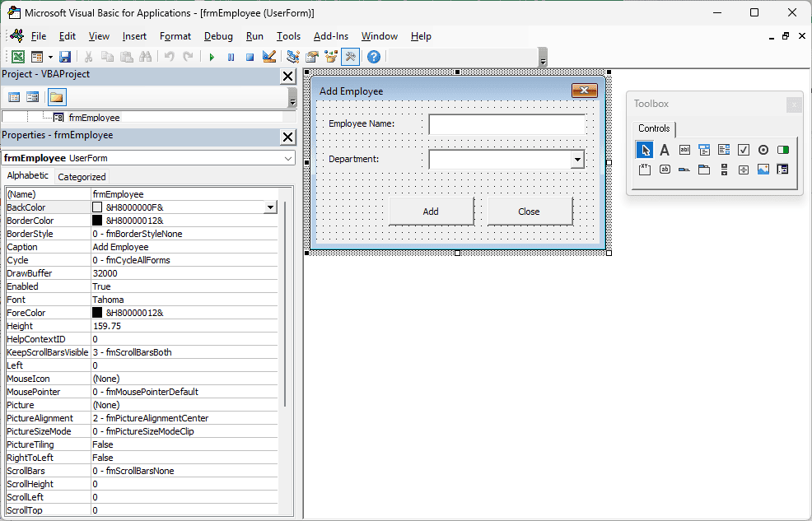The width and height of the screenshot is (812, 521).
Task: Toggle the Toolbox button on the toolbar
Action: tap(351, 57)
